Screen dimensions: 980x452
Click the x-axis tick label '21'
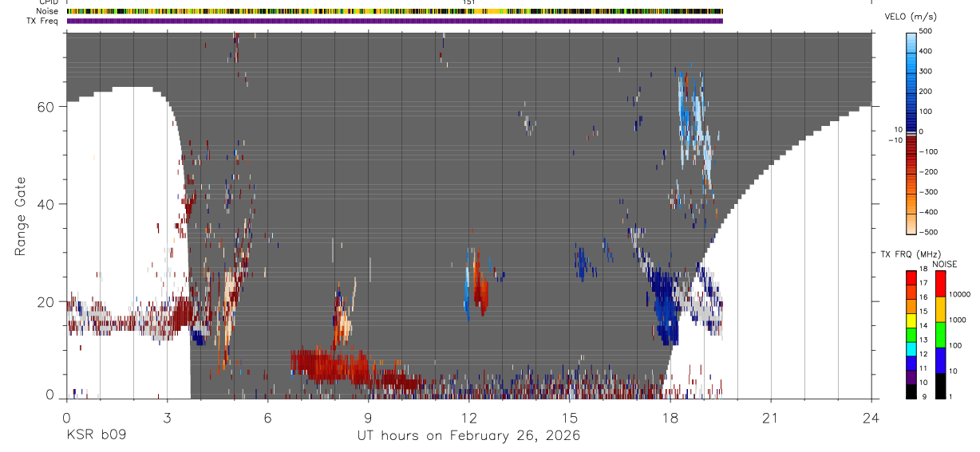[771, 417]
